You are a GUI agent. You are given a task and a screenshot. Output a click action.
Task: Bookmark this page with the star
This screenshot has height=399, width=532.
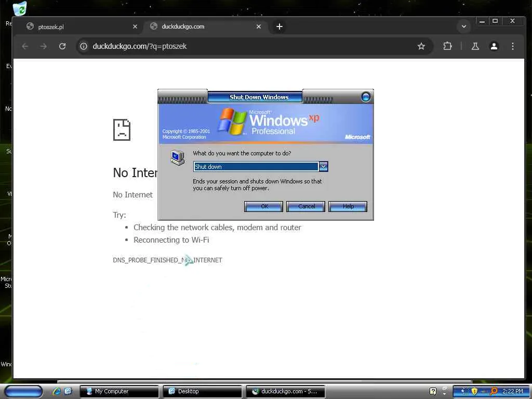[x=421, y=46]
